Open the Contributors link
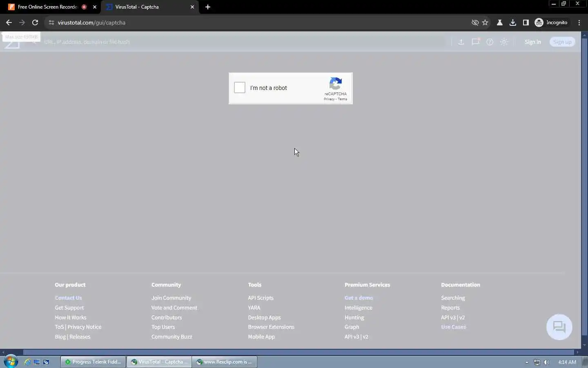588x368 pixels. 167,318
